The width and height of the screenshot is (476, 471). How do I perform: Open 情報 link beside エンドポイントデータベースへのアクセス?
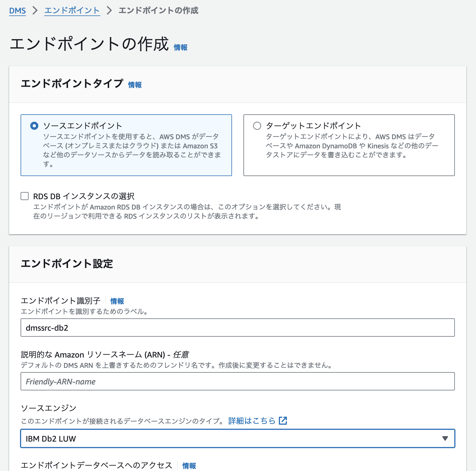(x=189, y=466)
